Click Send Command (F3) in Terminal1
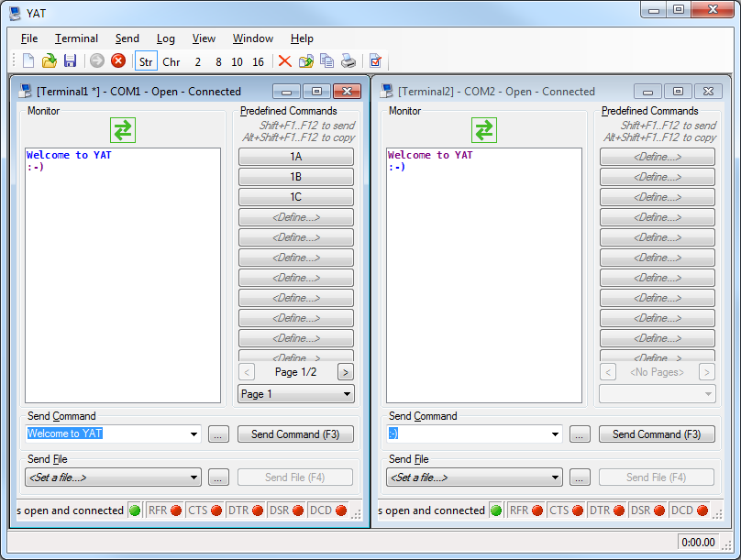 coord(295,434)
